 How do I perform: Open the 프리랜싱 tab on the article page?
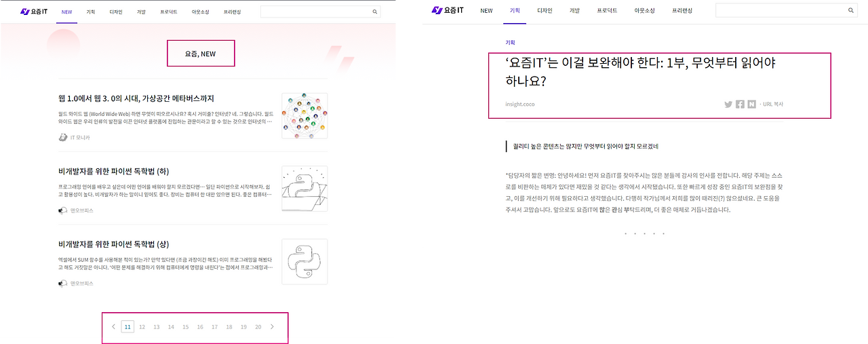click(x=683, y=11)
